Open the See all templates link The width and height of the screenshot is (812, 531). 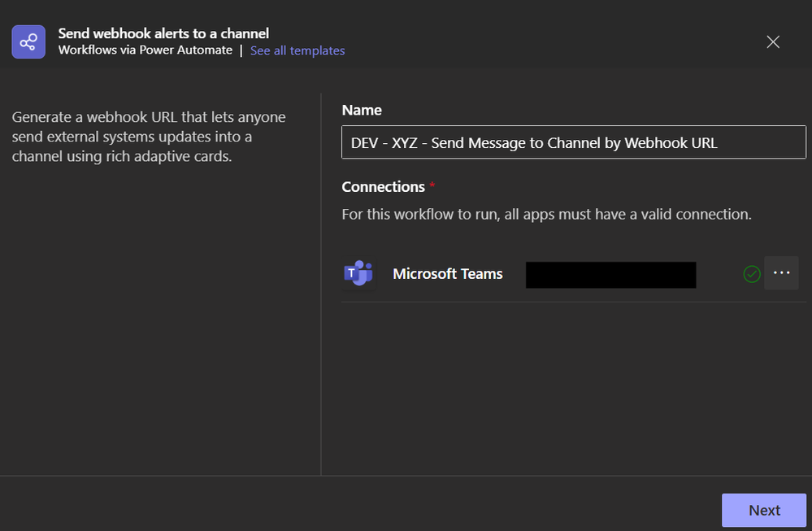click(297, 50)
